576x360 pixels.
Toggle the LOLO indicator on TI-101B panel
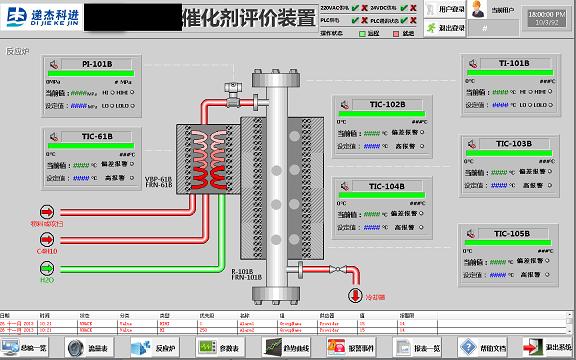point(550,105)
